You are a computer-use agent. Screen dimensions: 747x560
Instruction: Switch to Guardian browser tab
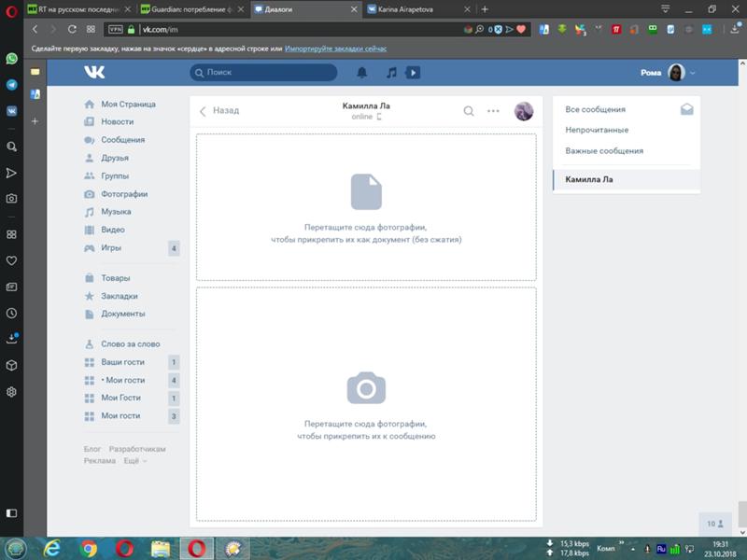(193, 9)
